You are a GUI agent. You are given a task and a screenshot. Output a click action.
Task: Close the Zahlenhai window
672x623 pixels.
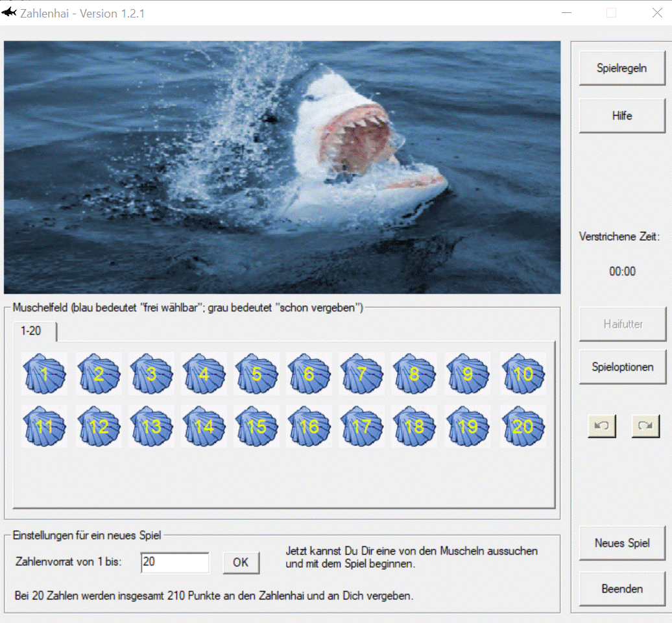point(658,13)
